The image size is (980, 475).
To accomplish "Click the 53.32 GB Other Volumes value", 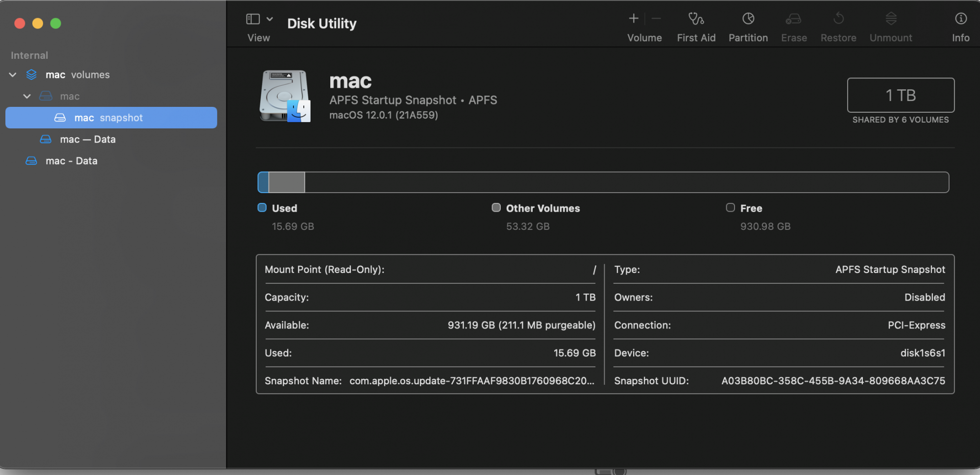I will click(528, 226).
